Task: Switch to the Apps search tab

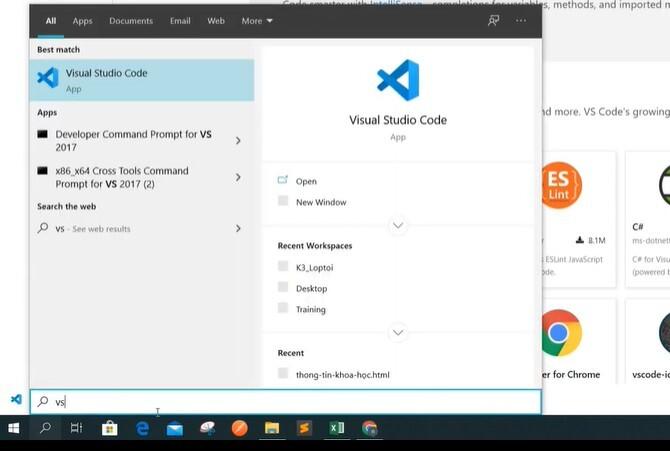Action: click(82, 21)
